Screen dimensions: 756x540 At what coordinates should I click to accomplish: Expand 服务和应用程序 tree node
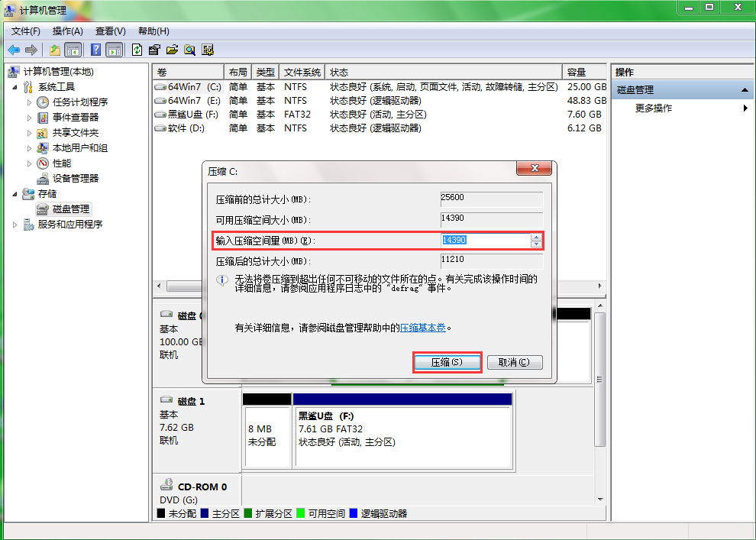[16, 225]
